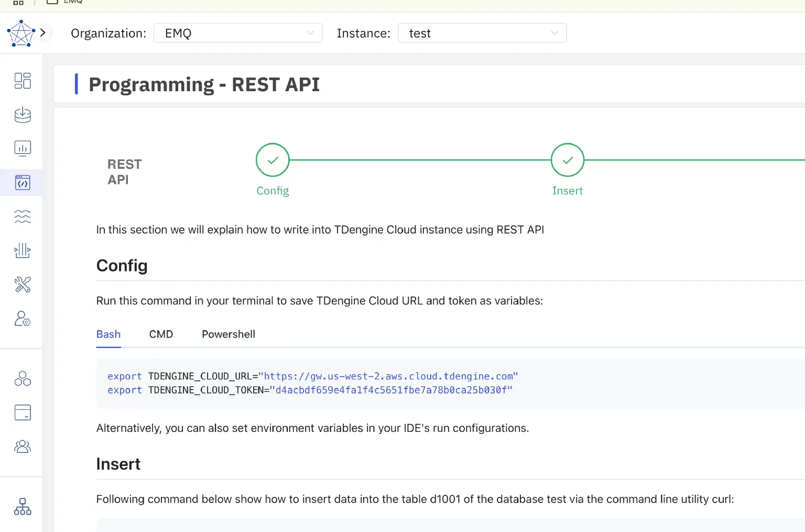Image resolution: width=805 pixels, height=532 pixels.
Task: Open the instances cluster hexagon icon
Action: [x=23, y=378]
